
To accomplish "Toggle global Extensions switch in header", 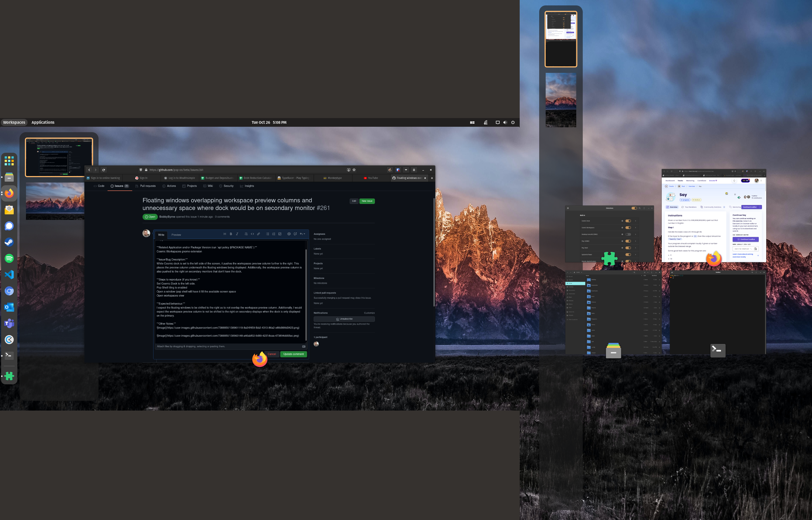I will tap(634, 208).
